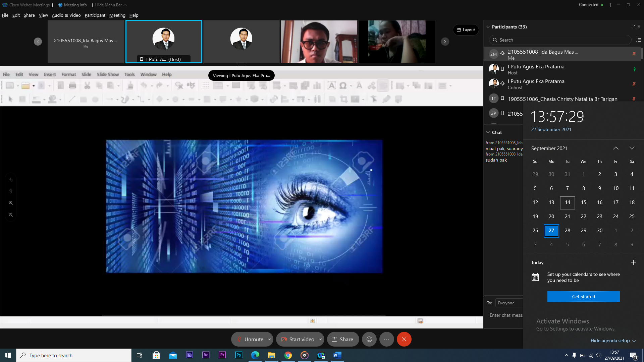Viewport: 644px width, 362px height.
Task: Open the Participant menu
Action: pos(95,15)
